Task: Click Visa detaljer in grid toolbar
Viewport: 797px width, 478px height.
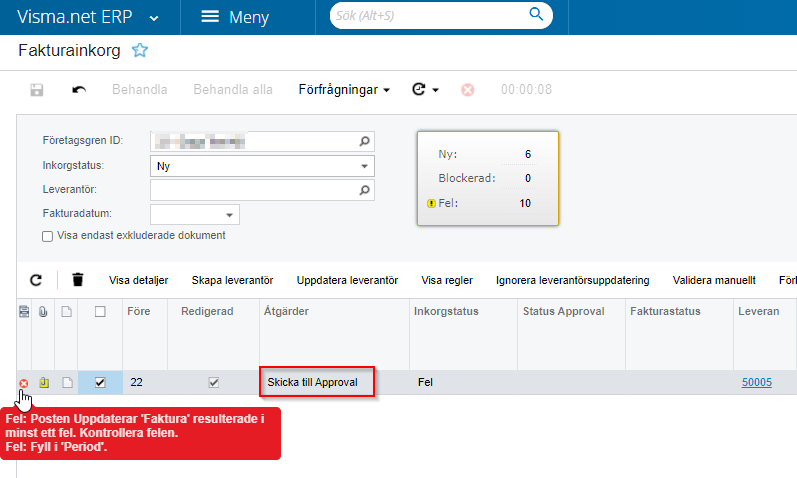Action: click(x=138, y=280)
